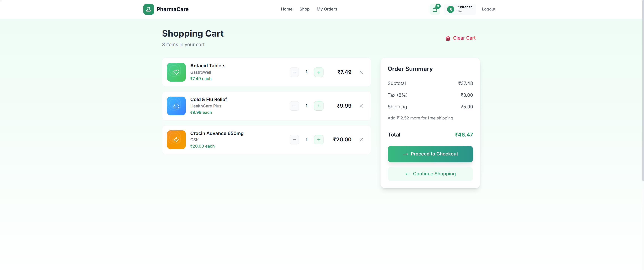Click the GastroWell brand text
Image resolution: width=644 pixels, height=270 pixels.
click(201, 72)
